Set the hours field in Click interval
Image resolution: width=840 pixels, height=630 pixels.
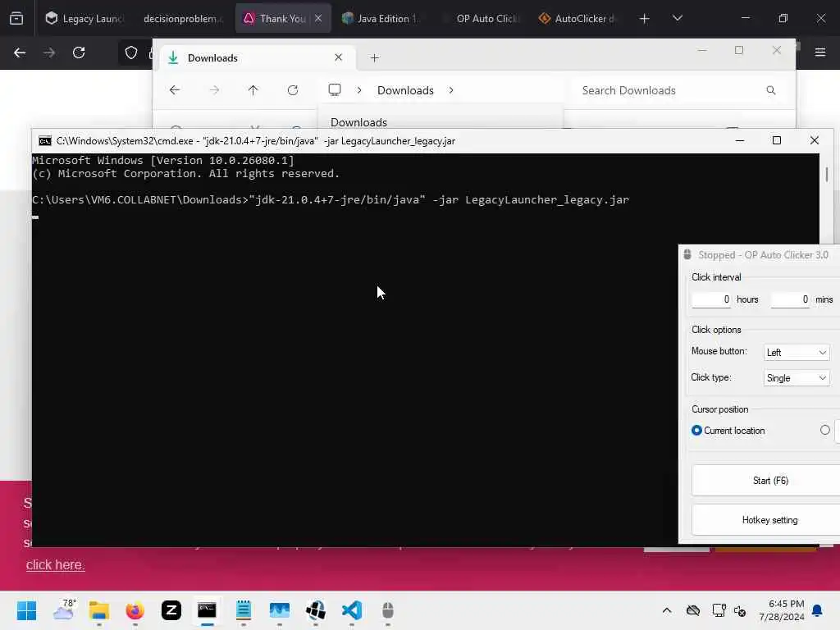[711, 299]
